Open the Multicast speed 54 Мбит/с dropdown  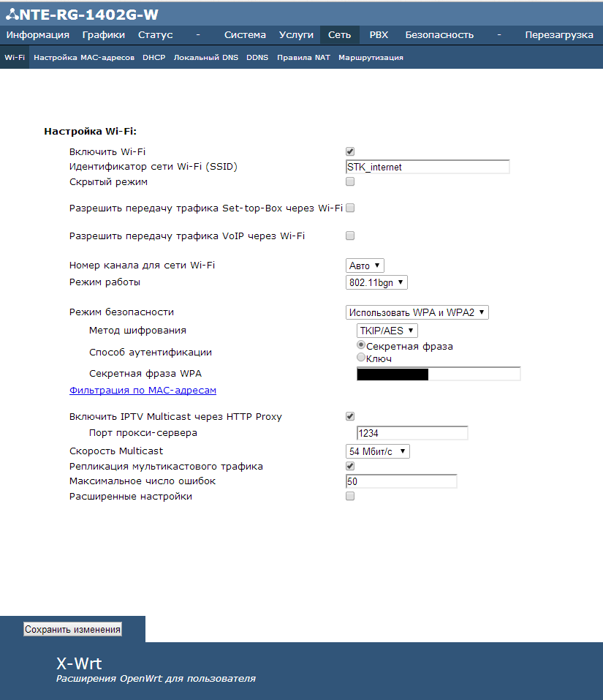pyautogui.click(x=377, y=451)
